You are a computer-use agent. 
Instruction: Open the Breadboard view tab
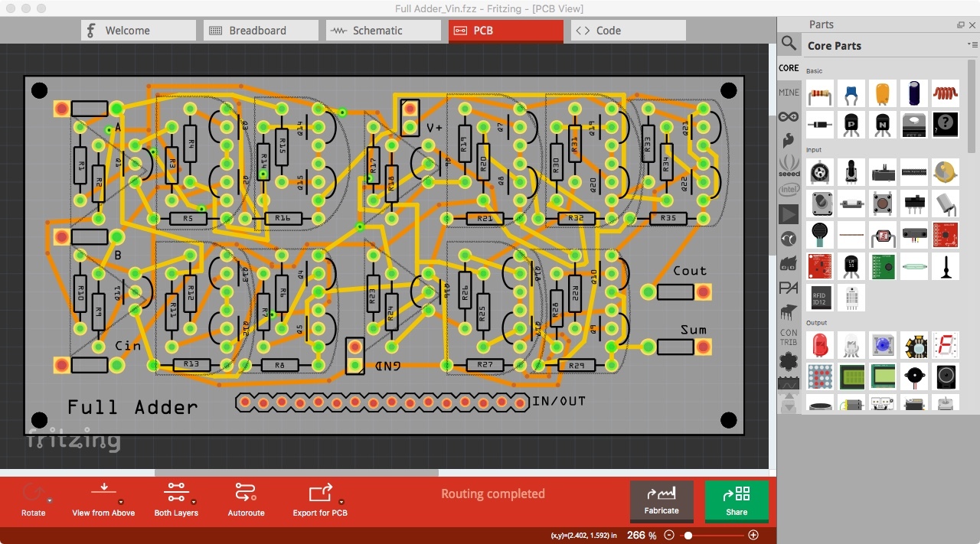[x=260, y=30]
